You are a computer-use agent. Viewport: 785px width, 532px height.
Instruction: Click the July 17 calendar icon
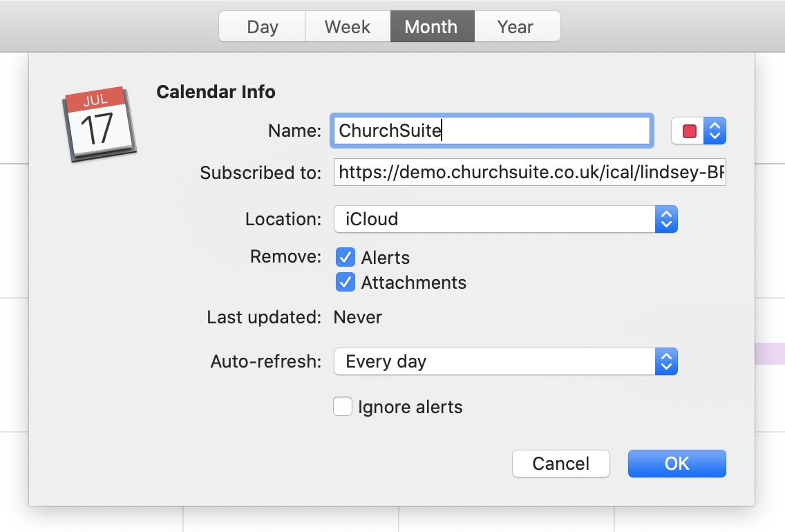(97, 122)
